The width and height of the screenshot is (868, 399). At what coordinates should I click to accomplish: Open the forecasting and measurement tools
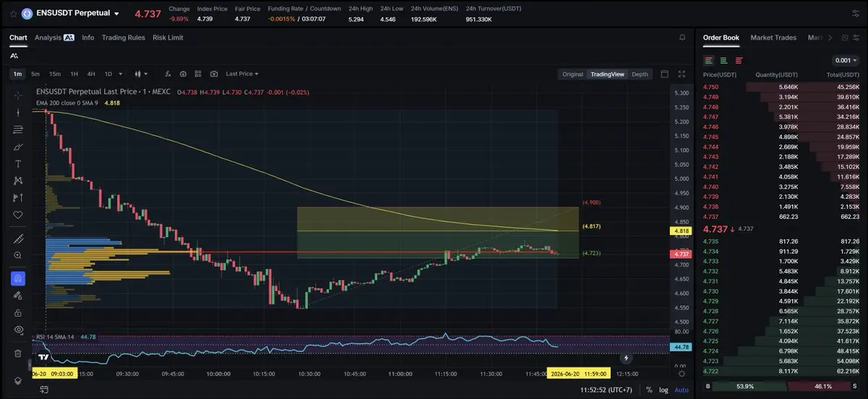[x=18, y=198]
